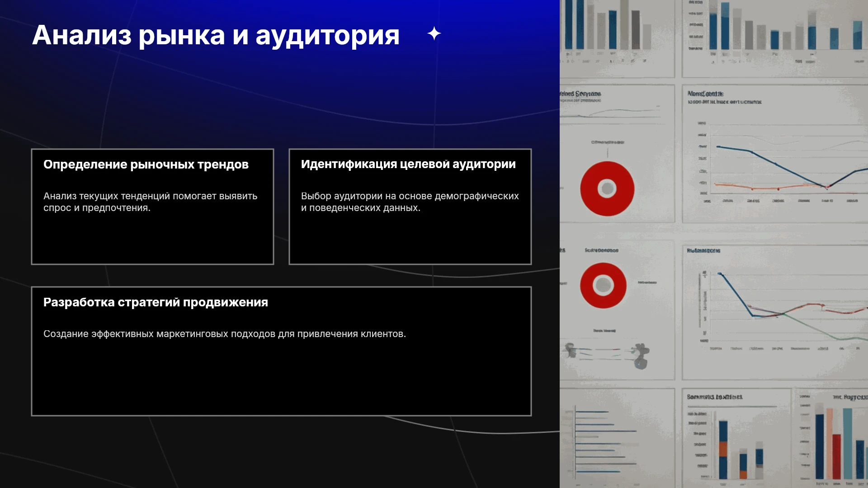
Task: Click the heading 'Идентификация целевой аудитории'
Action: (408, 164)
